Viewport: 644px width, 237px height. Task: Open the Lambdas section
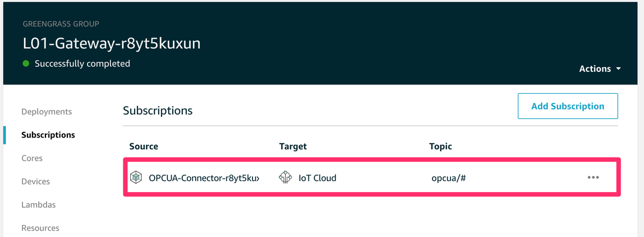coord(39,204)
